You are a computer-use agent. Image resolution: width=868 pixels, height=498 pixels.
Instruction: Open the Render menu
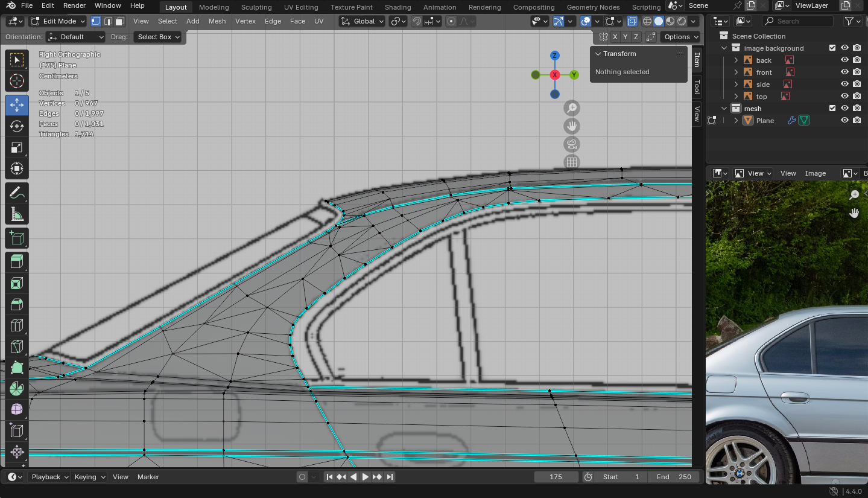point(74,5)
